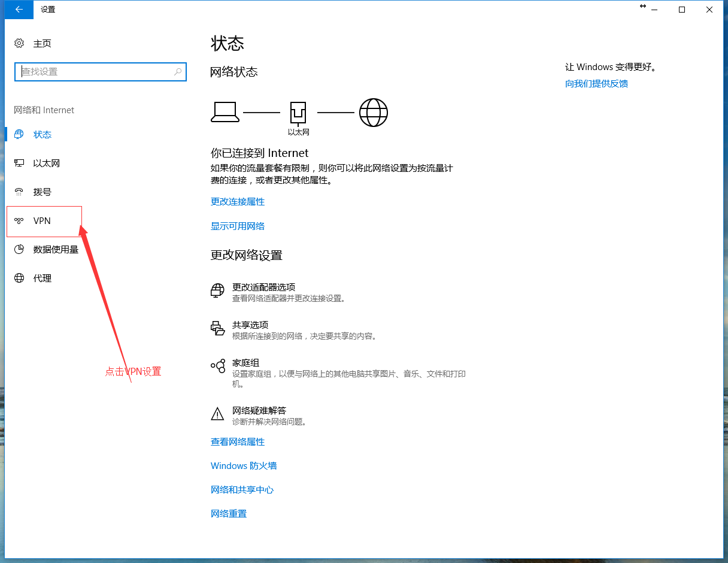Open the Windows 防火墙 link
This screenshot has height=563, width=728.
(244, 466)
